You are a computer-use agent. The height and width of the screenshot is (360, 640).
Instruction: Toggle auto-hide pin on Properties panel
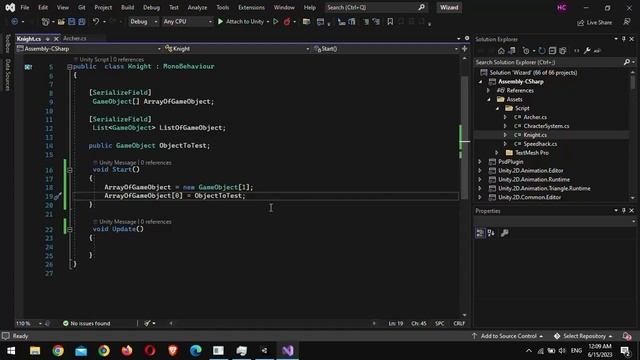[624, 211]
